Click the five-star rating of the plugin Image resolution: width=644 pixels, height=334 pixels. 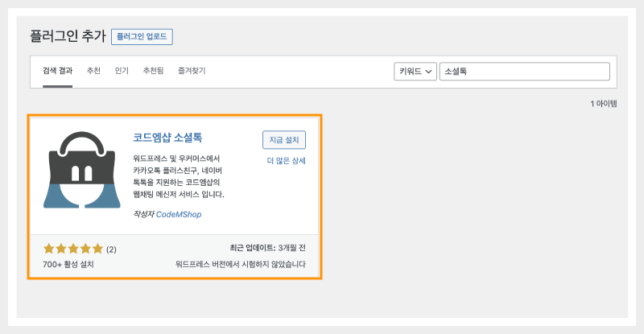tap(73, 249)
